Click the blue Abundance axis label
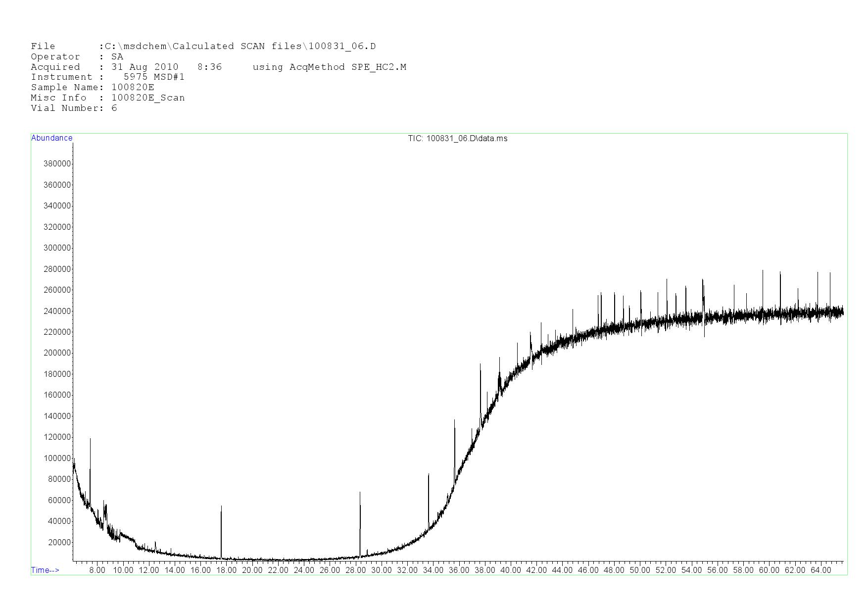 (x=51, y=138)
